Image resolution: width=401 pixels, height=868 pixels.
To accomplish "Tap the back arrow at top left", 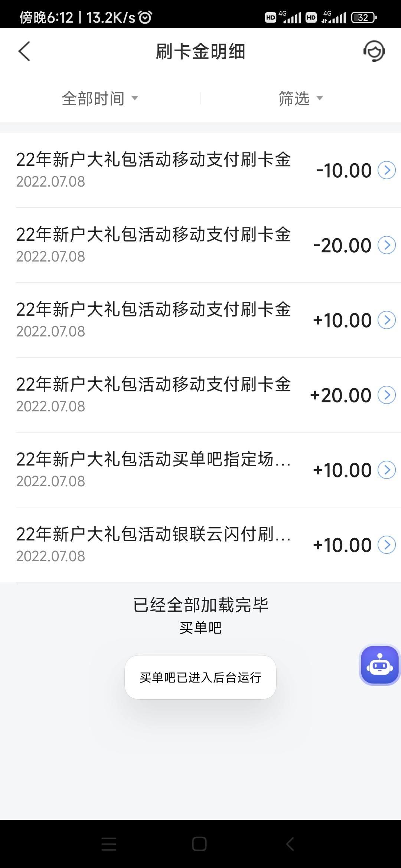I will point(24,51).
